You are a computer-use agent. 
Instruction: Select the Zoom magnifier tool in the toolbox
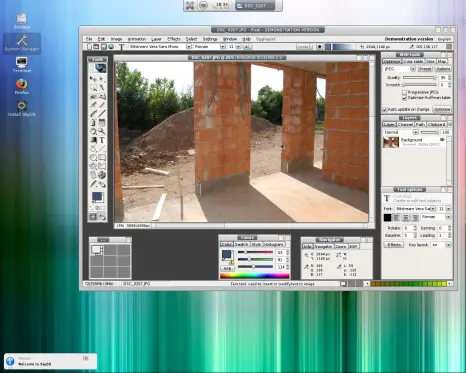coord(102,131)
